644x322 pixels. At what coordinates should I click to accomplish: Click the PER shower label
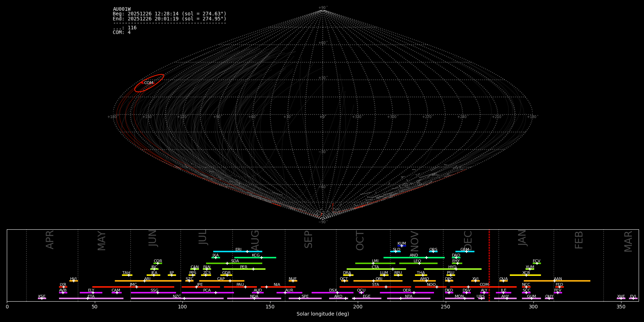(x=244, y=267)
